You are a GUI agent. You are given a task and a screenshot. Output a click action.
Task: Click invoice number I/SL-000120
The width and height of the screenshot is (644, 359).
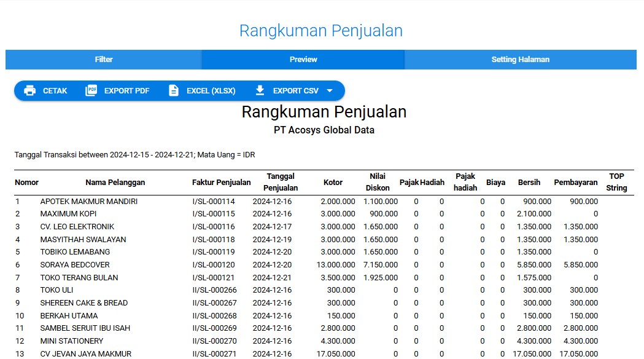point(214,265)
